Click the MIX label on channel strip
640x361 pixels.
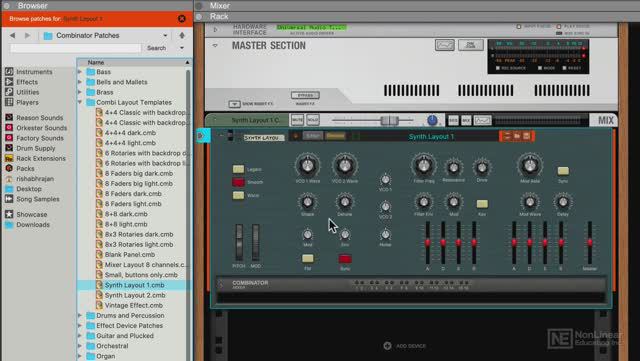click(x=606, y=120)
